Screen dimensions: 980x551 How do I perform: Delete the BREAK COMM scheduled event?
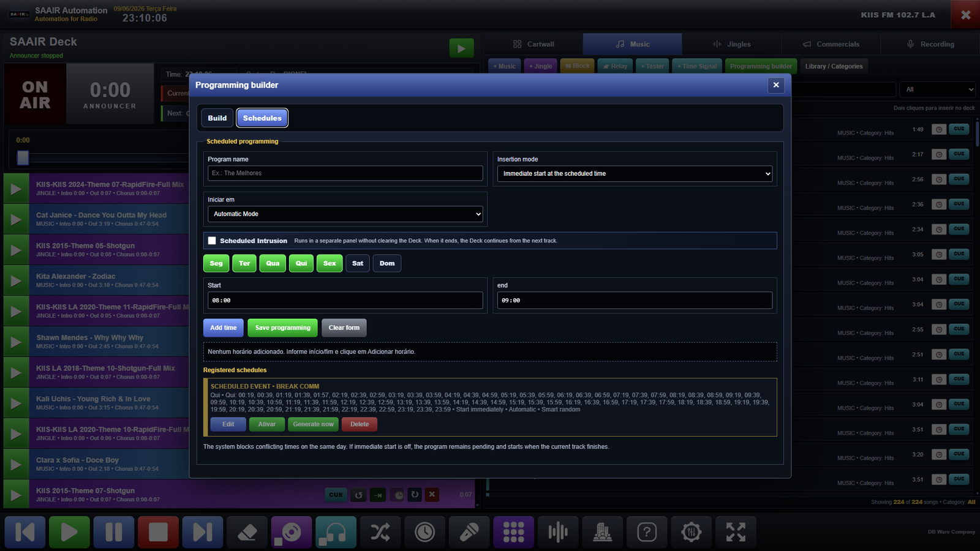pos(360,424)
